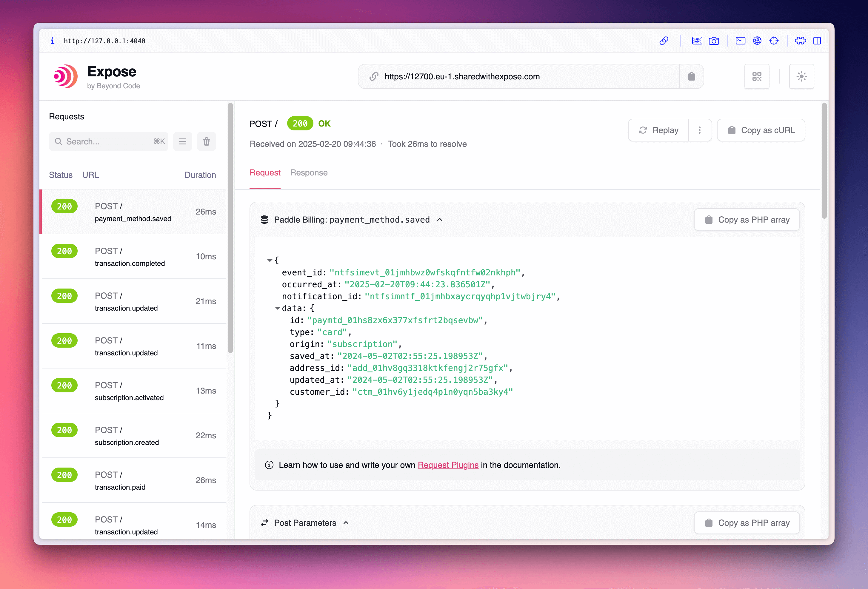Open the extensions puzzle icon

(800, 41)
